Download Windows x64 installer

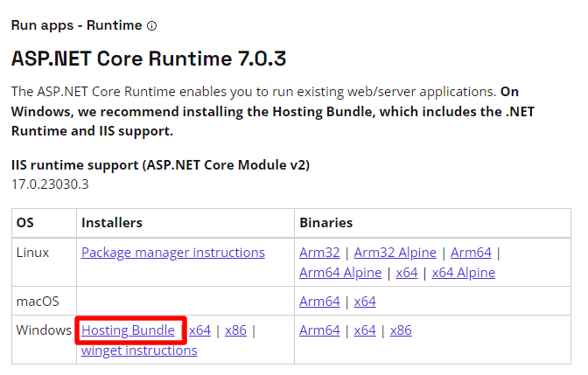point(199,330)
